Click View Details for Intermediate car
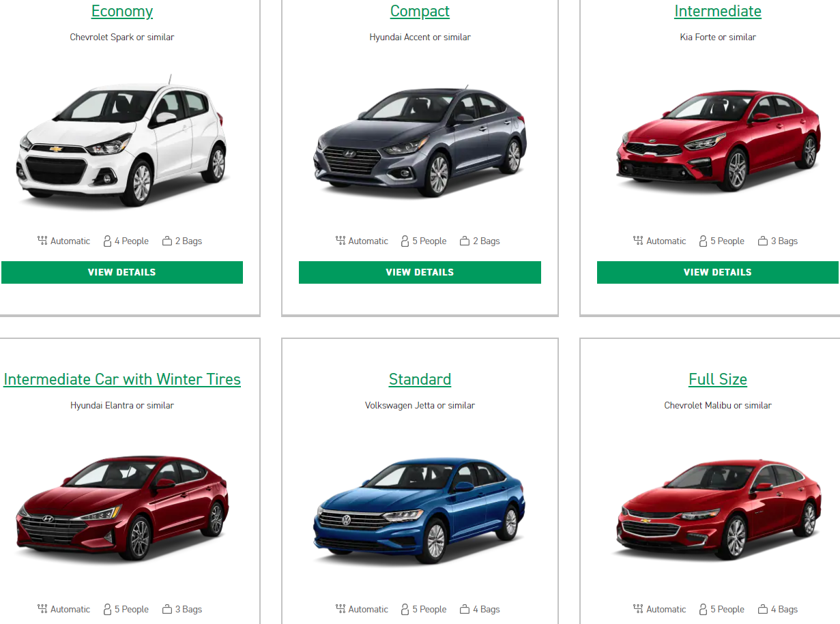Image resolution: width=840 pixels, height=624 pixels. (x=718, y=272)
